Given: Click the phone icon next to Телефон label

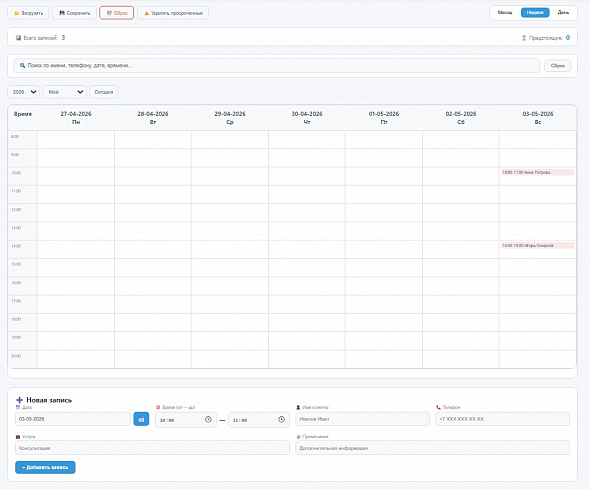Looking at the screenshot, I should click(438, 407).
